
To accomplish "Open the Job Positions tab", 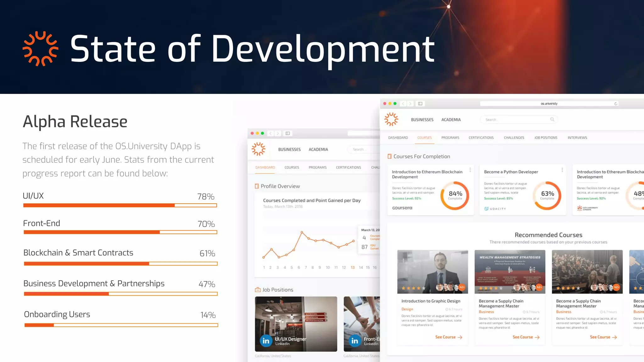I will (x=546, y=138).
